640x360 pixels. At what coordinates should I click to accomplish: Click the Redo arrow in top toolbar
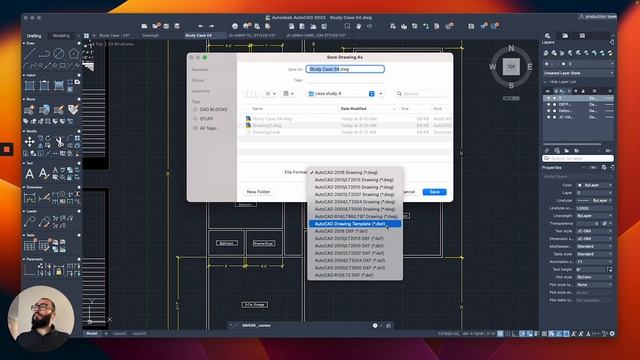(x=211, y=26)
